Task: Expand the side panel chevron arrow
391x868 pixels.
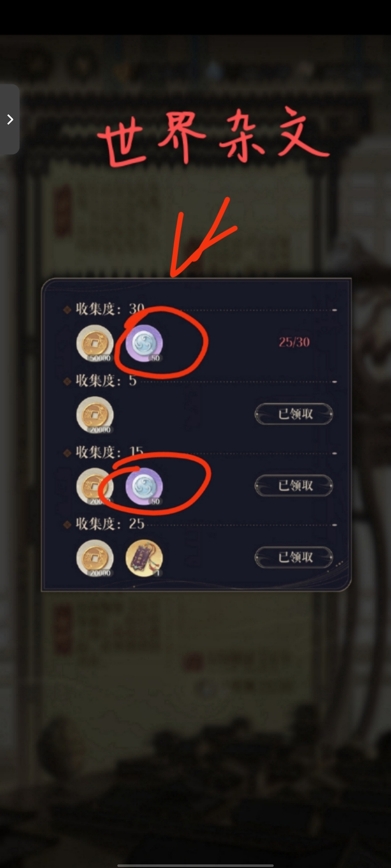Action: (x=10, y=119)
